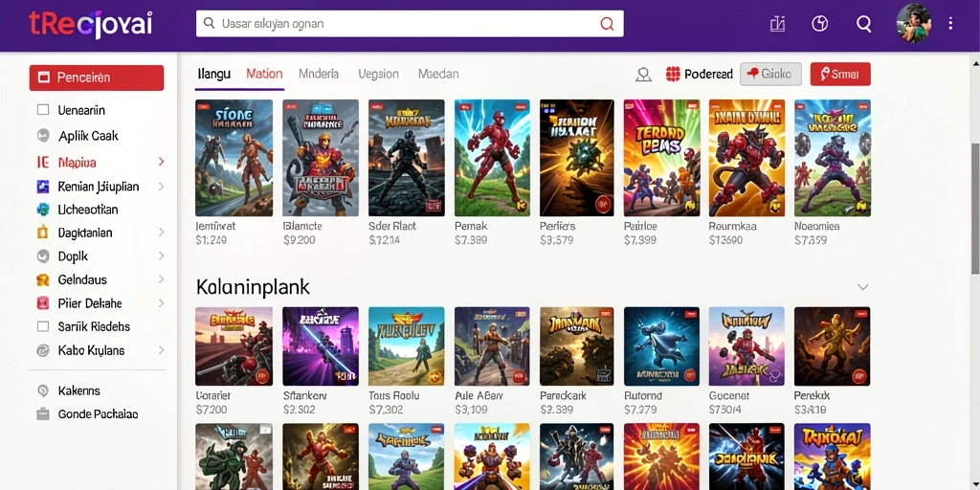The image size is (980, 490).
Task: Switch to the Mation tab
Action: (x=264, y=74)
